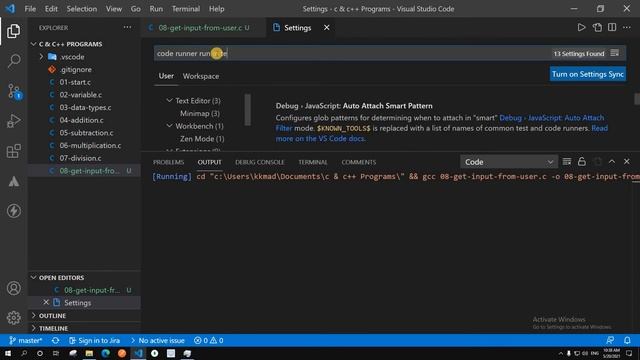Click the settings table of contents scrollbar
This screenshot has width=640, height=360.
(x=247, y=109)
